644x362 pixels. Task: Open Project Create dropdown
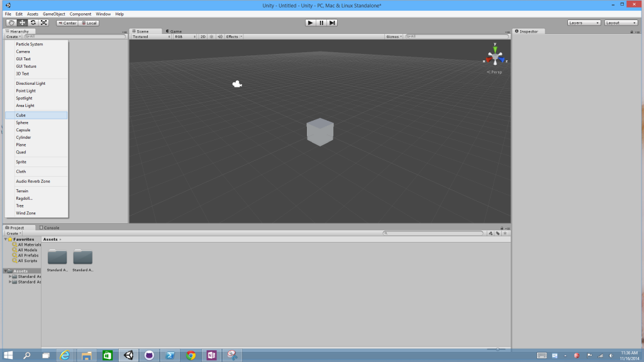tap(13, 233)
